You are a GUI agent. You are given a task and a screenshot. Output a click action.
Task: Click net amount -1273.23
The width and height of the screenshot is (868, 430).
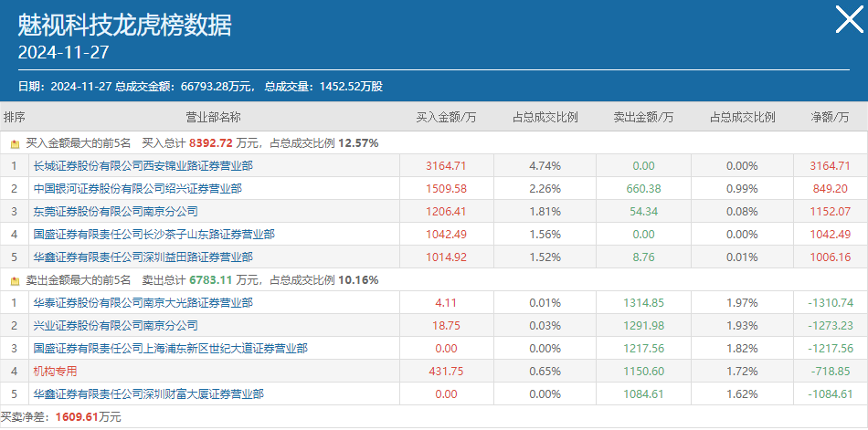tap(830, 325)
